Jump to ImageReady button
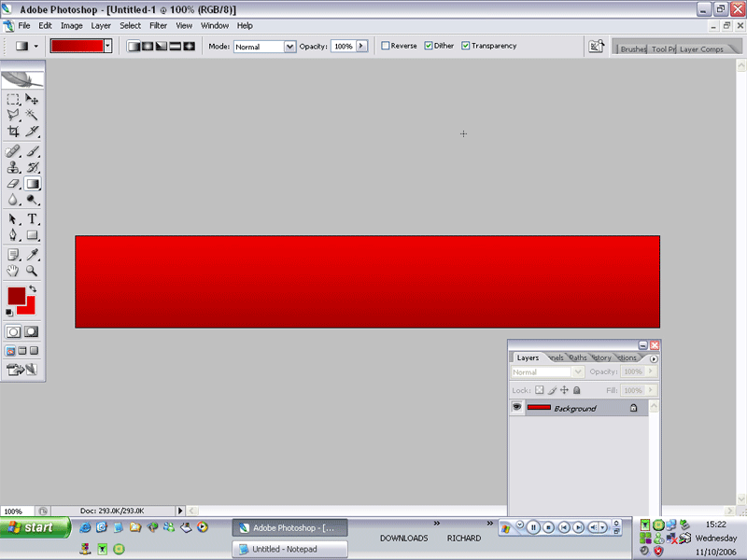The height and width of the screenshot is (560, 747). pyautogui.click(x=21, y=370)
